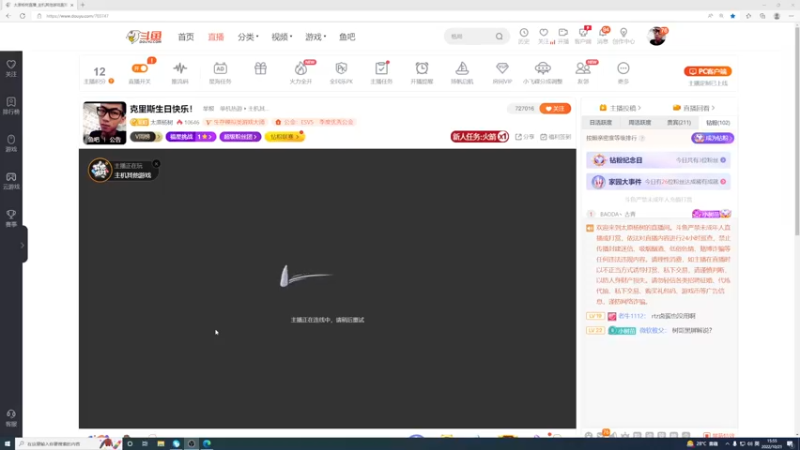The height and width of the screenshot is (450, 800).
Task: Open Edge browser in taskbar
Action: click(x=207, y=443)
